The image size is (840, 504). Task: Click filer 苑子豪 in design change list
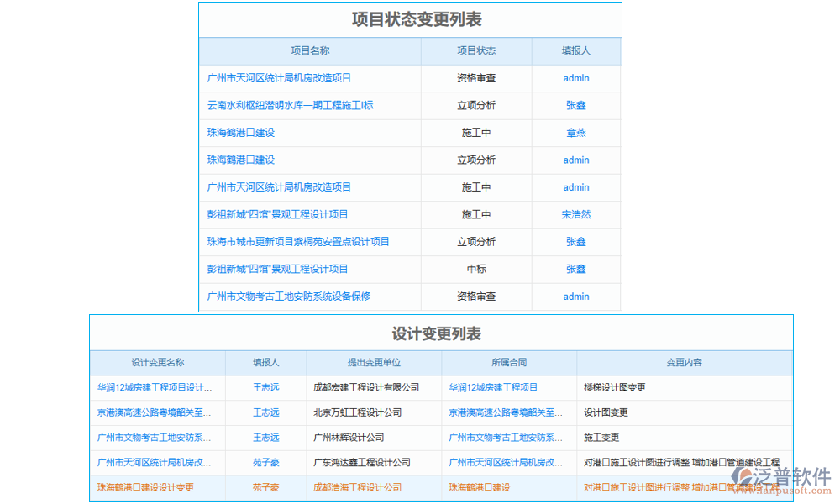(265, 462)
